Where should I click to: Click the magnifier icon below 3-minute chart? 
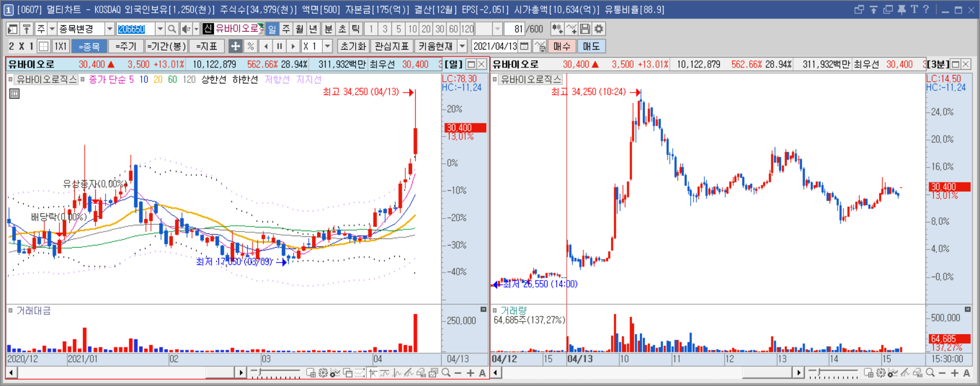[x=930, y=373]
